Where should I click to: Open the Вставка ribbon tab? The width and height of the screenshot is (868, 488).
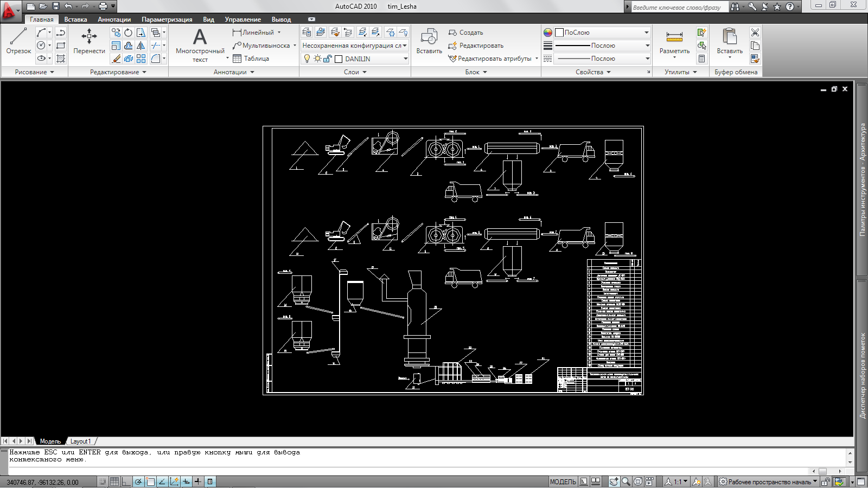click(x=75, y=20)
